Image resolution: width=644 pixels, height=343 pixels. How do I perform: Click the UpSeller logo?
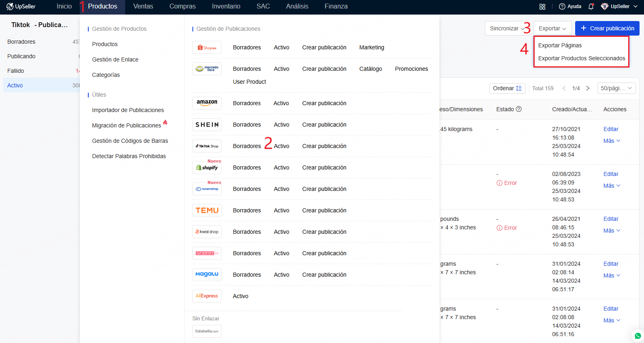coord(21,6)
